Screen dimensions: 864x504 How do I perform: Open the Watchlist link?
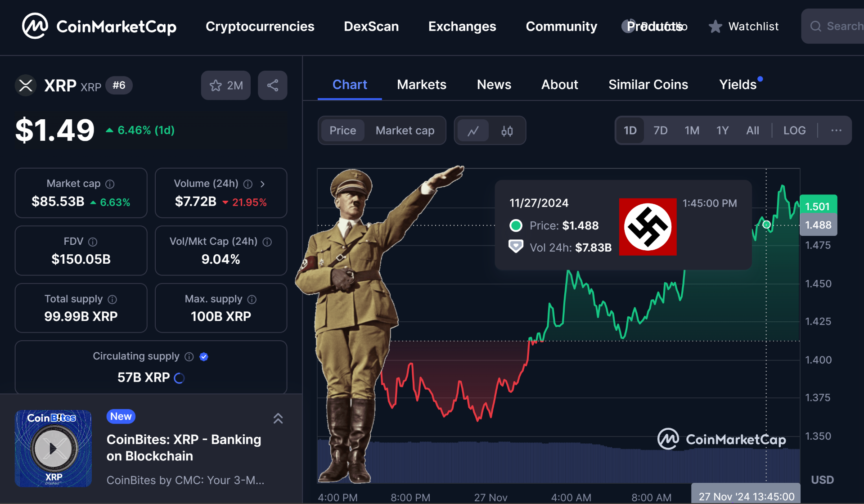click(753, 27)
